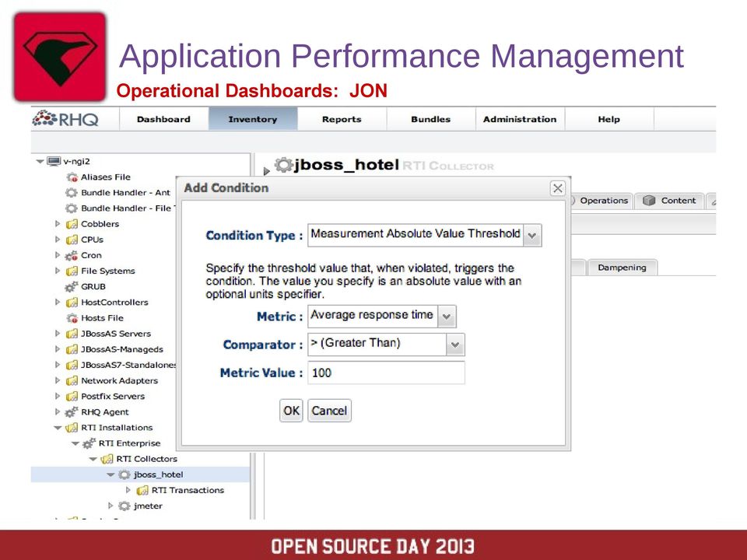Expand the RTI Transactions folder
Viewport: 747px width, 560px height.
128,490
